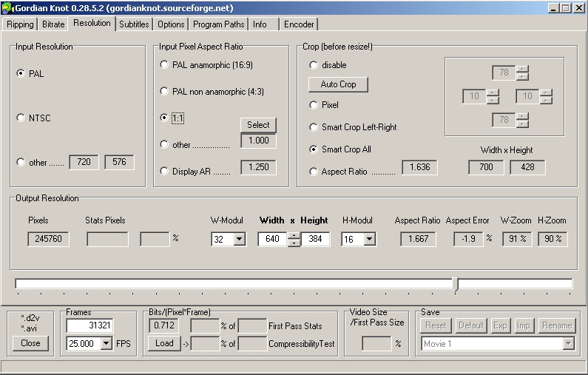Click the W-Zoom value 91 %

[x=517, y=239]
